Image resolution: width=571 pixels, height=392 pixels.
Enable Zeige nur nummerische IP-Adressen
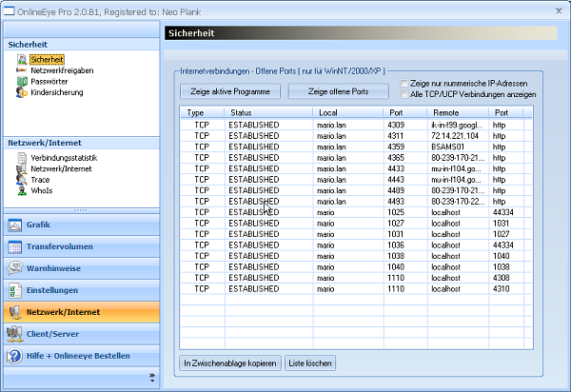point(404,83)
